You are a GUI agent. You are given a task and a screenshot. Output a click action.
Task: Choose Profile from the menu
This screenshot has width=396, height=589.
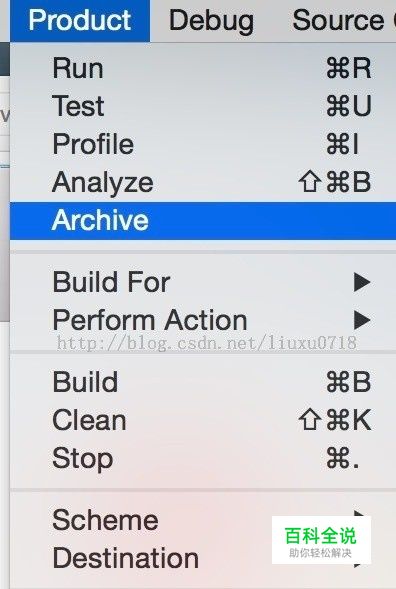point(203,144)
